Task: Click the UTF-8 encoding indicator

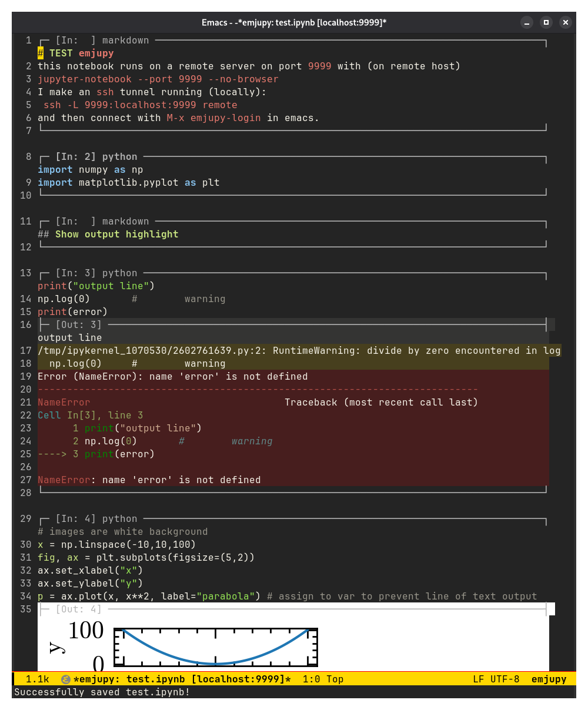Action: click(x=505, y=679)
